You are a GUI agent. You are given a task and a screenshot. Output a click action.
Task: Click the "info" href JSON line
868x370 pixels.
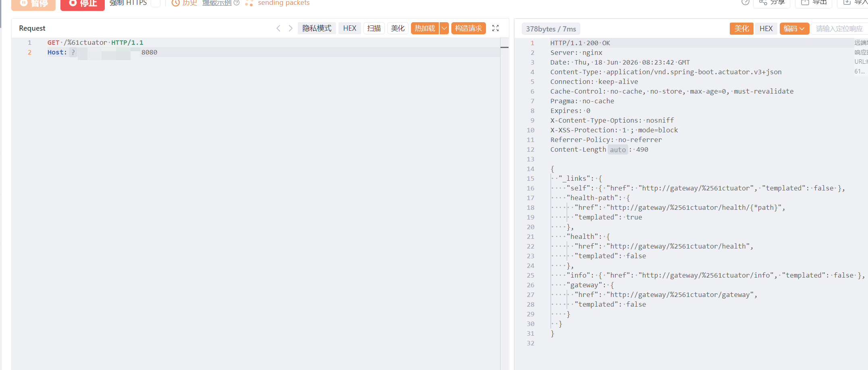pos(716,276)
